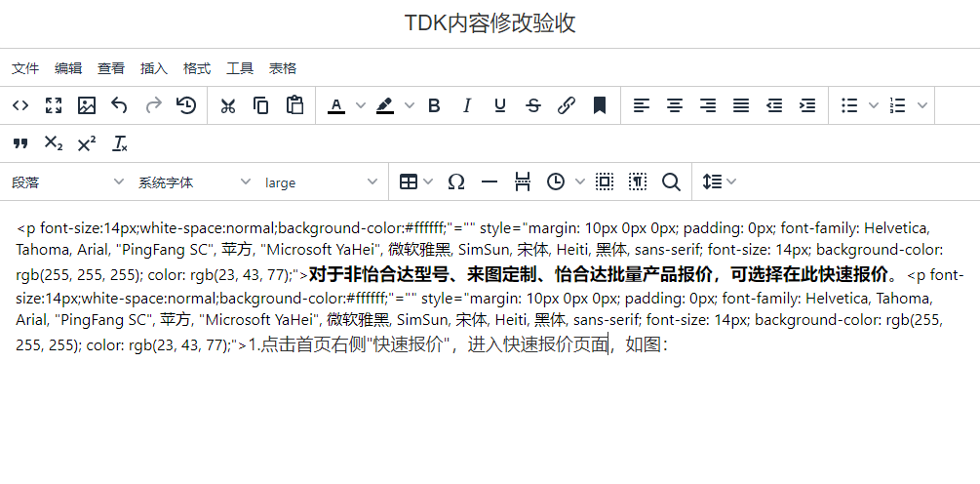Toggle show blocks view
The width and height of the screenshot is (980, 484).
(605, 181)
